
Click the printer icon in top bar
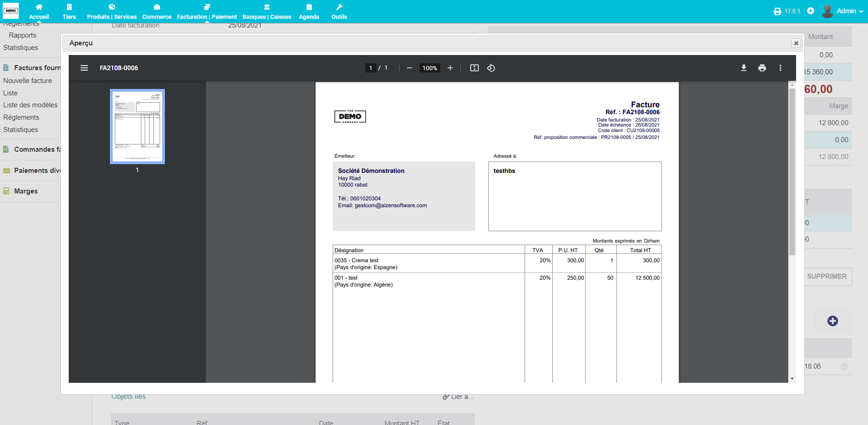tap(777, 11)
